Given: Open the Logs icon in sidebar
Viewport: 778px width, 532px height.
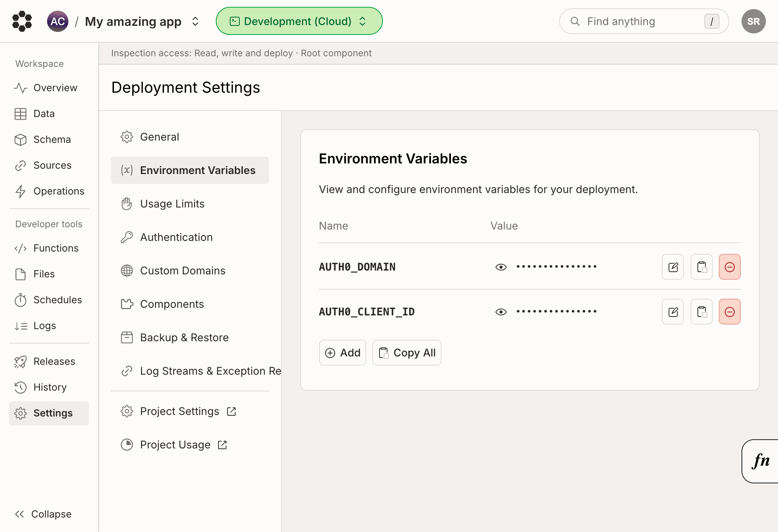Looking at the screenshot, I should coord(21,326).
